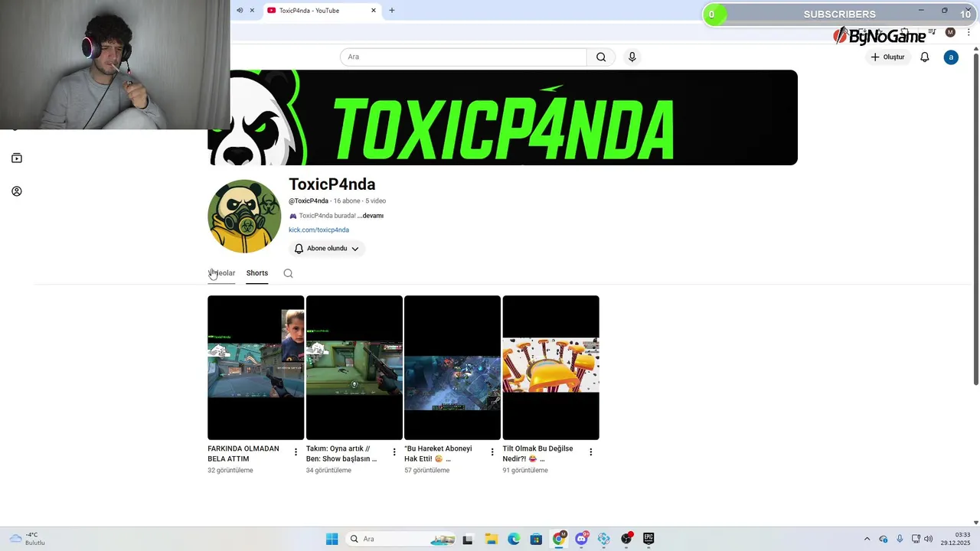Open YouTube notifications bell
Viewport: 980px width, 551px height.
tap(925, 57)
